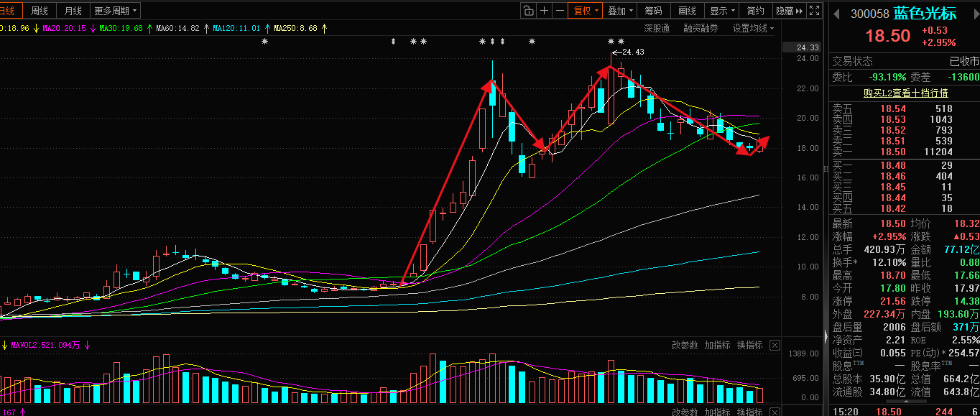Click the unlock padlock icon in toolbar
The height and width of the screenshot is (416, 980).
click(x=529, y=11)
